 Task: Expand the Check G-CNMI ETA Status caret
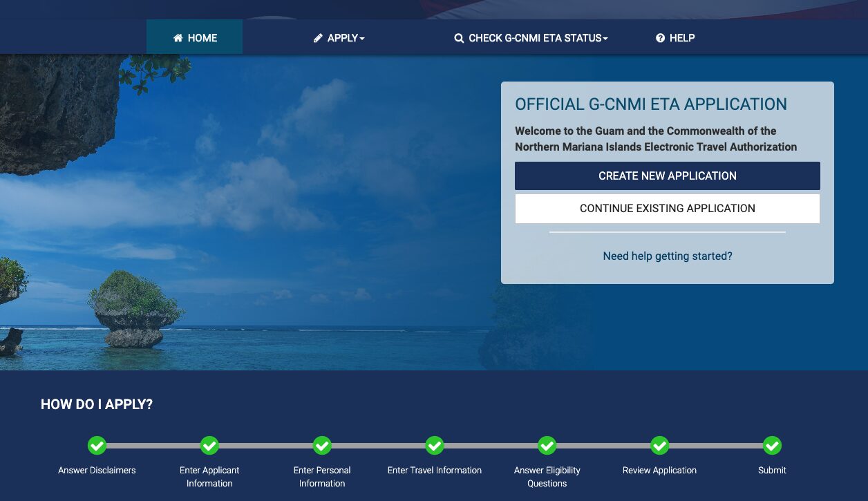(x=605, y=39)
